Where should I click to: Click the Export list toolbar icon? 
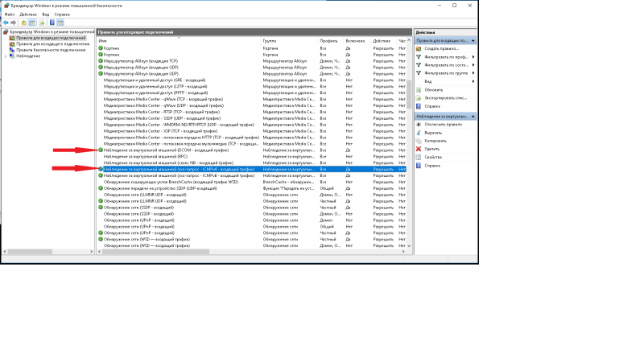pyautogui.click(x=42, y=23)
